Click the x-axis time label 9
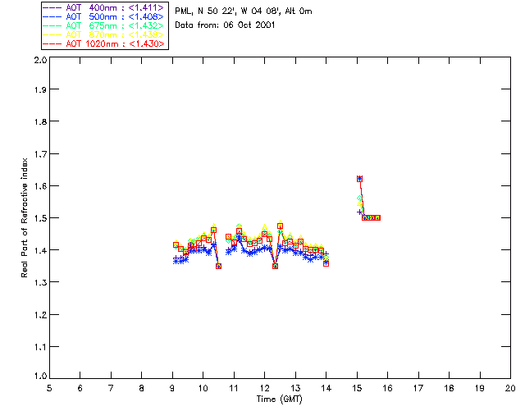This screenshot has width=525, height=420. [172, 388]
